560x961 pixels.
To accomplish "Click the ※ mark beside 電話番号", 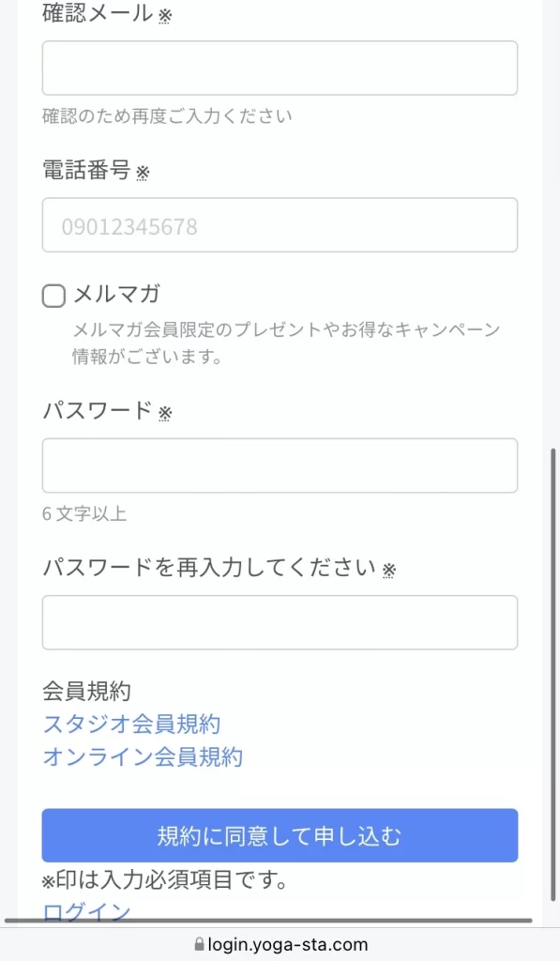I will [143, 174].
